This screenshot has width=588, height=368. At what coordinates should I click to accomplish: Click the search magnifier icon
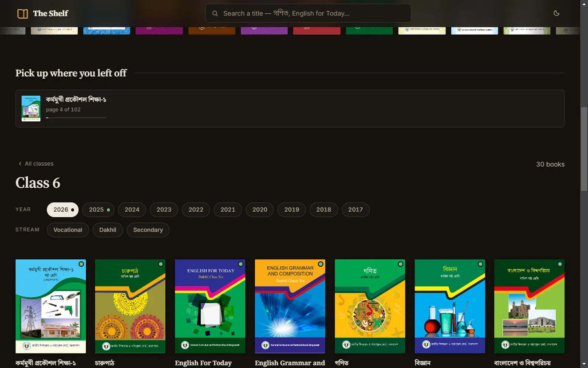(x=215, y=14)
